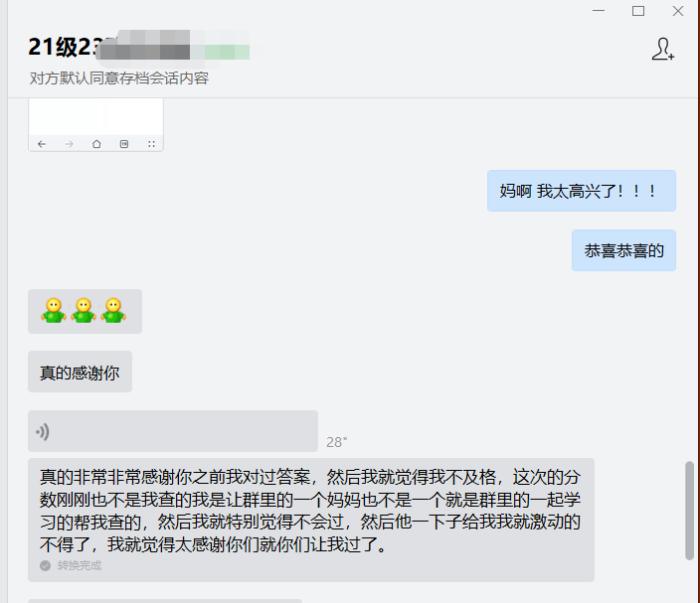This screenshot has height=603, width=700.
Task: Click the chat vertical scrollbar thumb
Action: [689, 511]
